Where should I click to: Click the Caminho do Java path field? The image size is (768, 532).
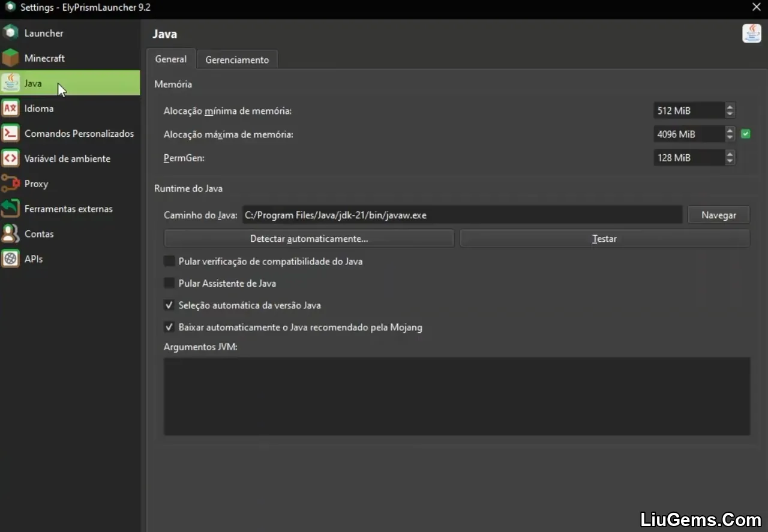[x=462, y=215]
